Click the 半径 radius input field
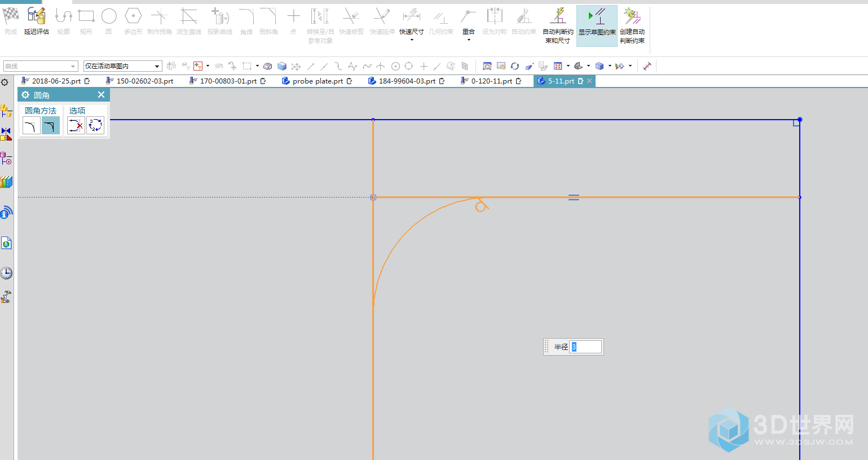 pyautogui.click(x=585, y=347)
